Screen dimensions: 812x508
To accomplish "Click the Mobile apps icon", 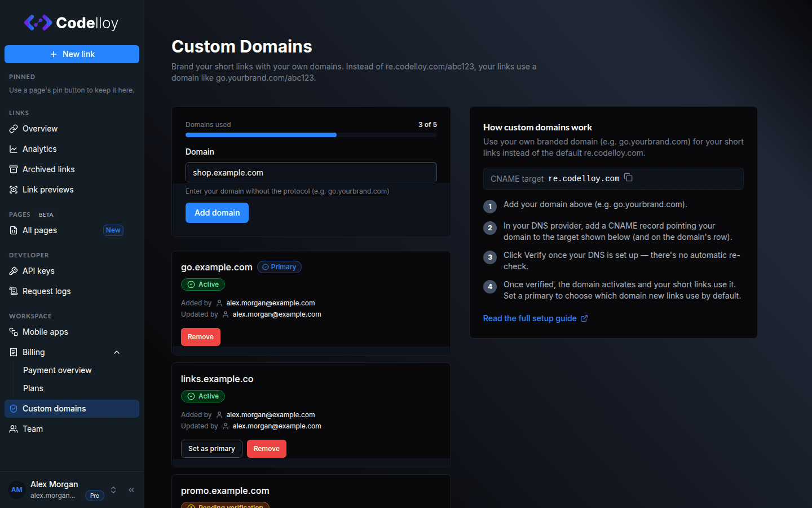I will pyautogui.click(x=14, y=332).
